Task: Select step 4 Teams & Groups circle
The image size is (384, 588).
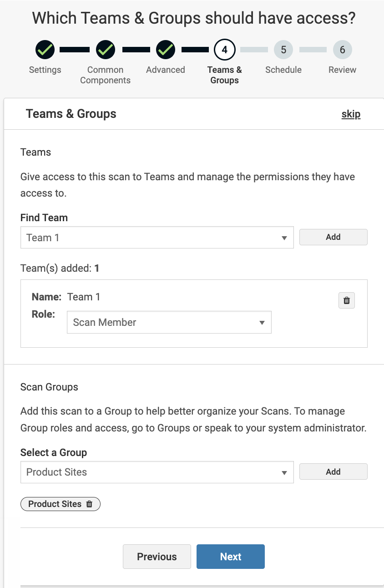Action: (x=224, y=50)
